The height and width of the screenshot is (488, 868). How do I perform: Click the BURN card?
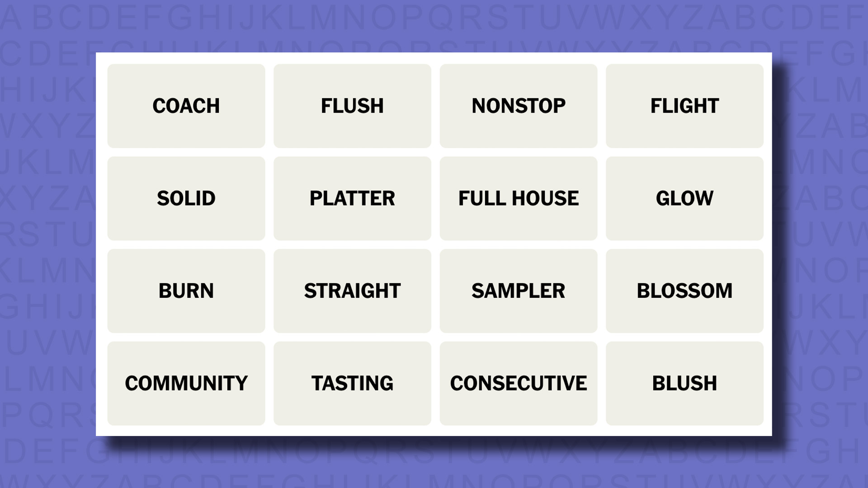[x=185, y=290]
